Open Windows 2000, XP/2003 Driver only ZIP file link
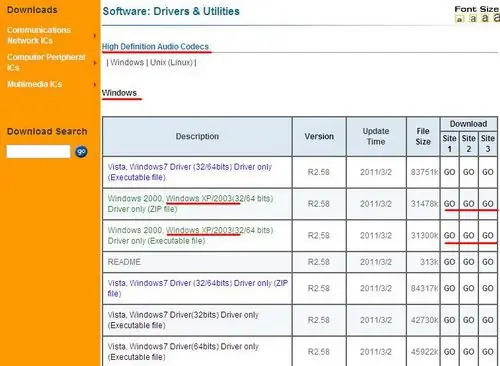 click(190, 204)
